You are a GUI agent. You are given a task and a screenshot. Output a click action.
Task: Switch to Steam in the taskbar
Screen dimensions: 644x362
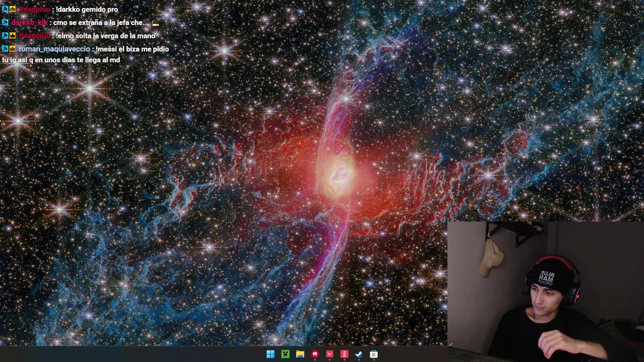click(x=359, y=354)
